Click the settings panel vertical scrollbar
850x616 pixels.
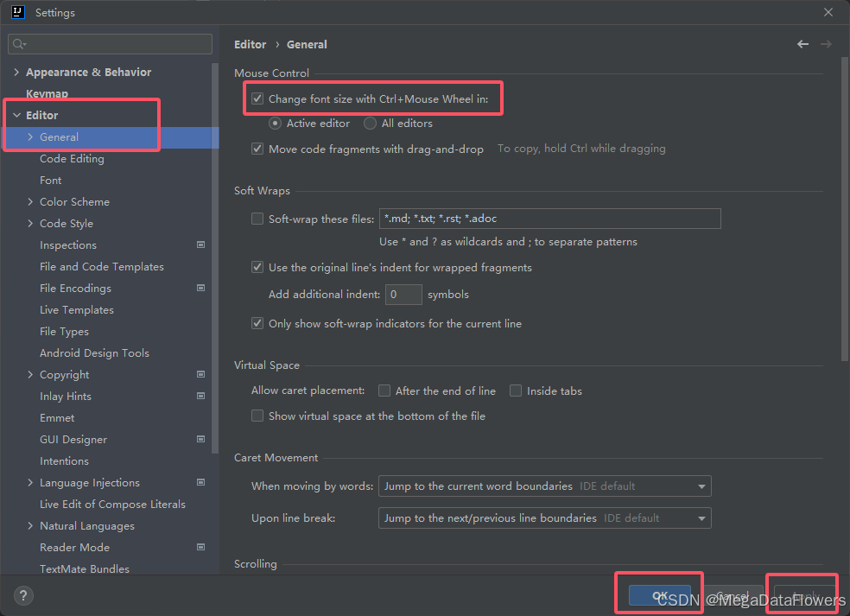click(x=845, y=209)
